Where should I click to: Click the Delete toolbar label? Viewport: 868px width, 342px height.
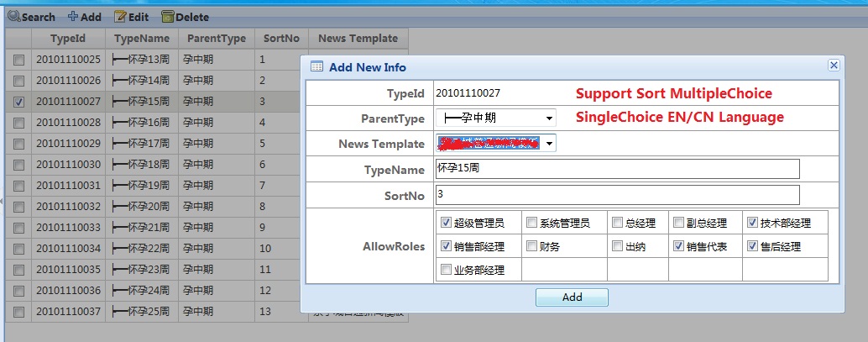point(192,17)
